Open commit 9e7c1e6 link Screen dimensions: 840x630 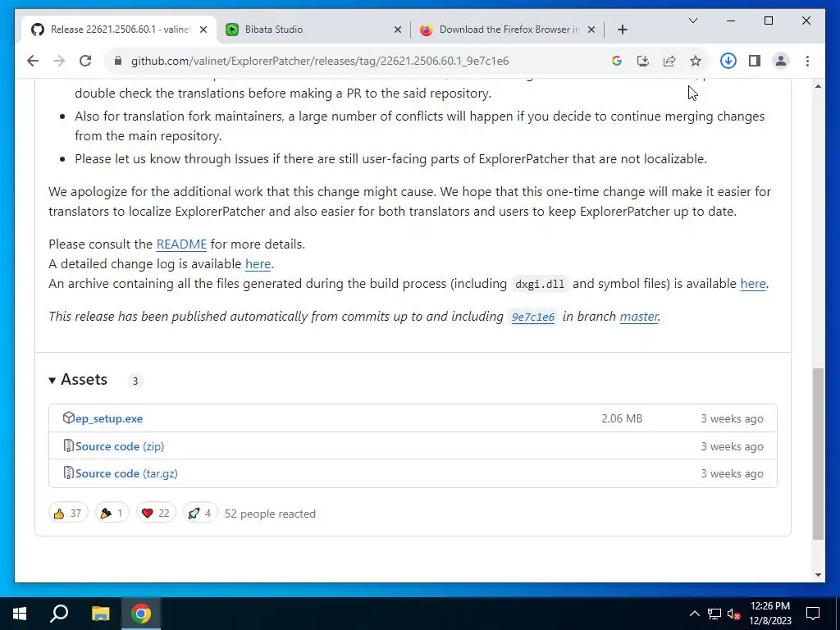click(x=533, y=317)
